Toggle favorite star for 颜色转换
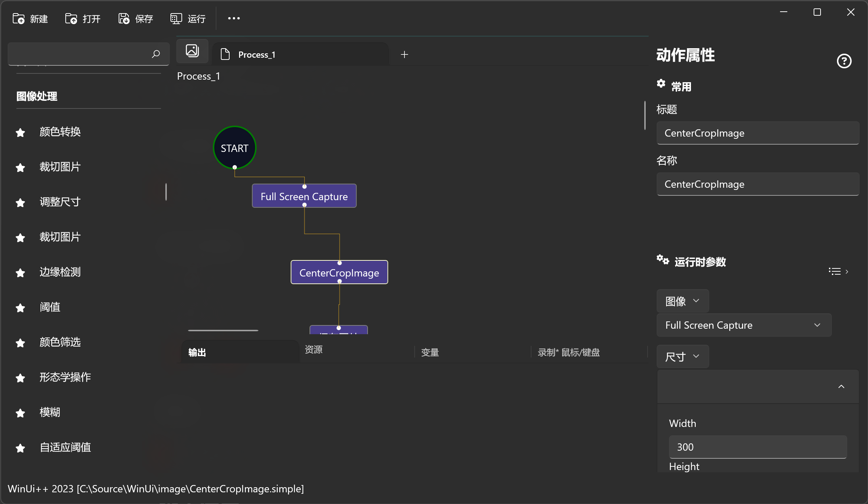This screenshot has height=504, width=868. click(20, 133)
